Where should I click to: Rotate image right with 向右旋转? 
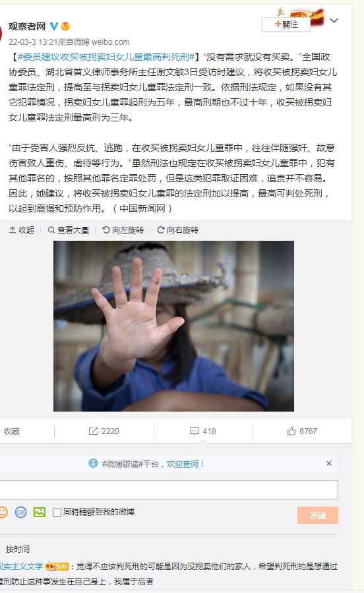[x=177, y=230]
